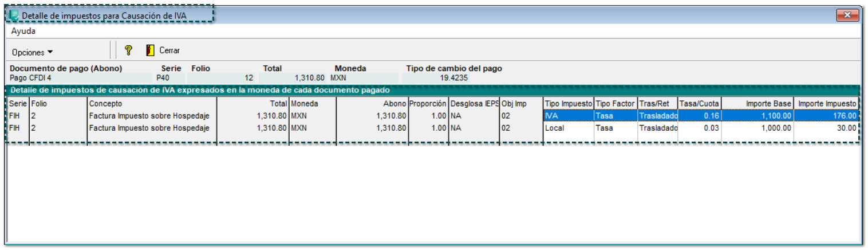The image size is (868, 250).
Task: Click the MXN value under header Moneda
Action: pos(339,78)
